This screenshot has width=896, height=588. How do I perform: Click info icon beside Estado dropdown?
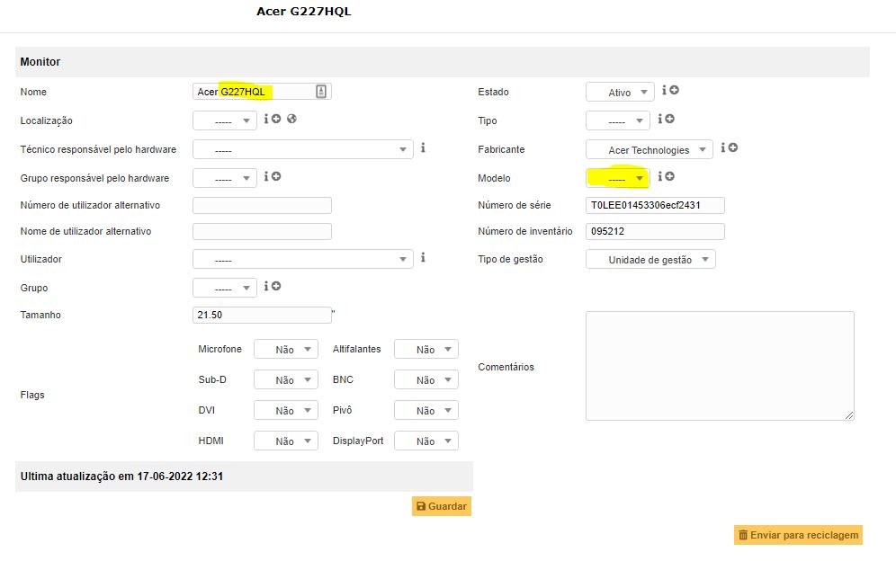(x=665, y=90)
